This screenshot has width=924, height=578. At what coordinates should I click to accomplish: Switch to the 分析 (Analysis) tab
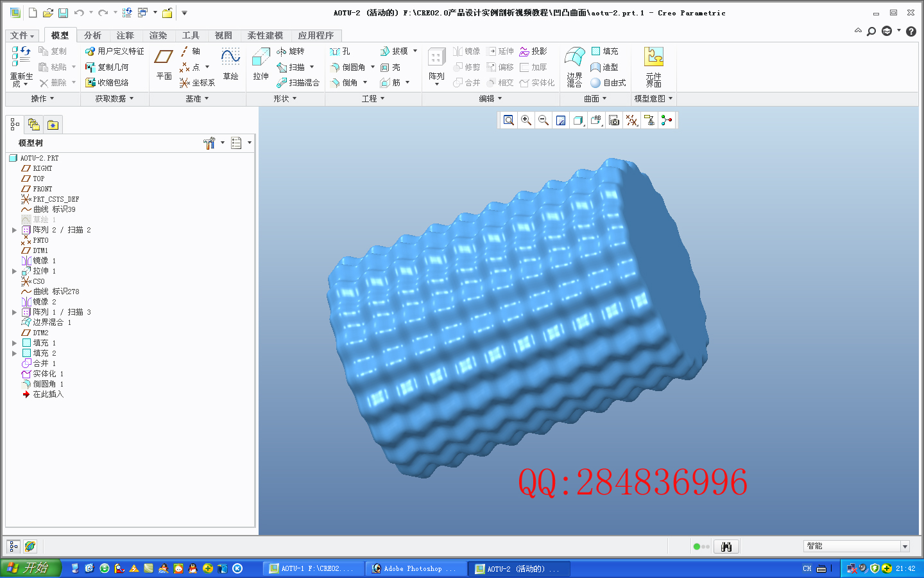click(x=92, y=36)
